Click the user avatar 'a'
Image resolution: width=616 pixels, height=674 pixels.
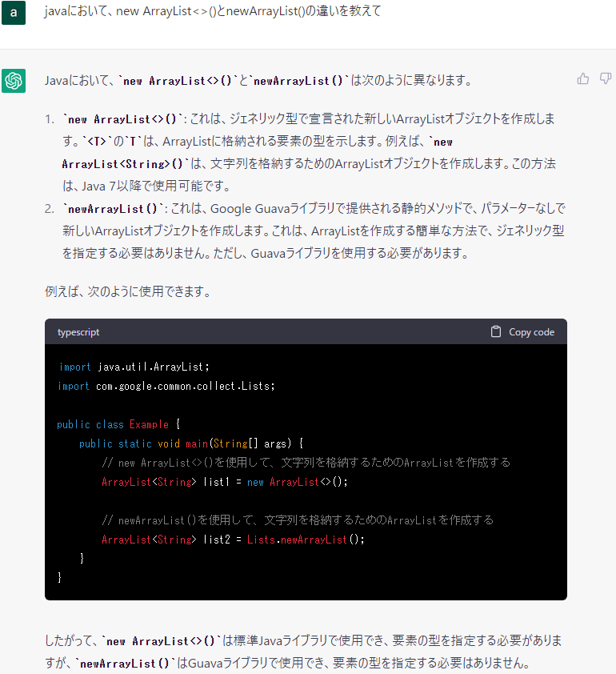click(x=14, y=13)
